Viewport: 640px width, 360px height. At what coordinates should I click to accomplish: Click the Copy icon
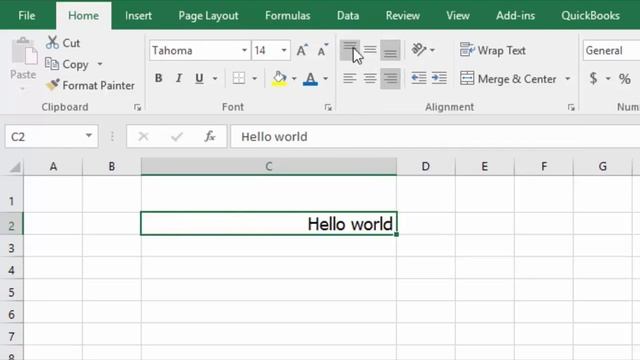(52, 64)
